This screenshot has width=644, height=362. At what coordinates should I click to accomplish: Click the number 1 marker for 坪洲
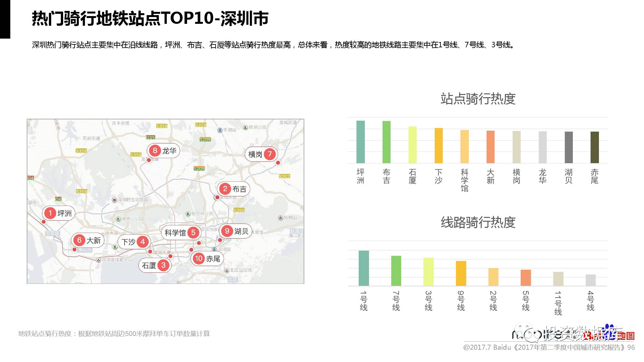[50, 213]
